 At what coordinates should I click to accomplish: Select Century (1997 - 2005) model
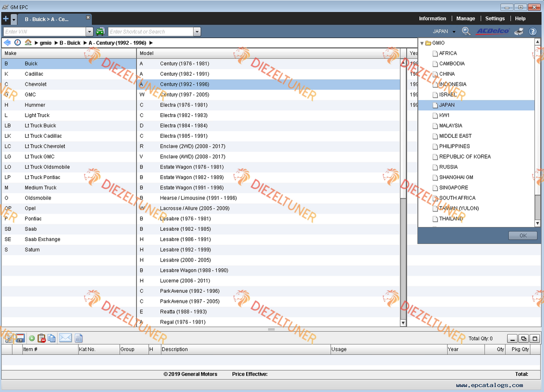click(268, 95)
